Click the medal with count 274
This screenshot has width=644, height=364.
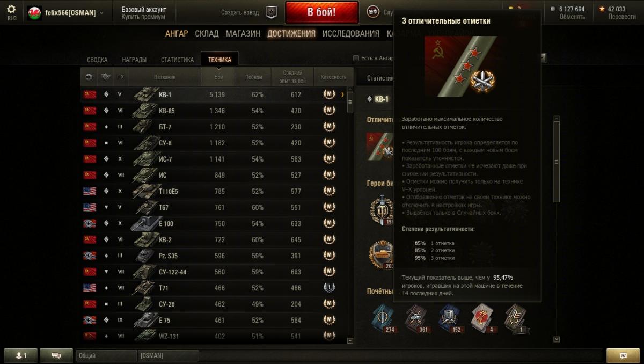click(383, 318)
